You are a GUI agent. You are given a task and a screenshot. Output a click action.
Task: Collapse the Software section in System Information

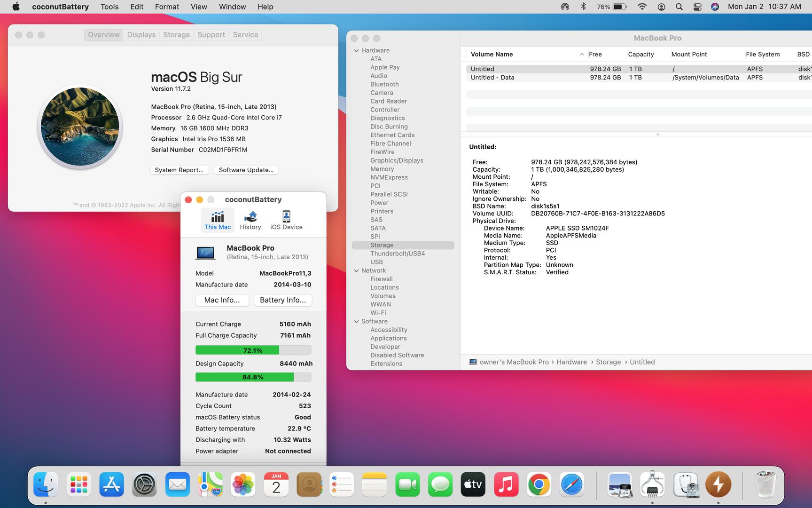[x=356, y=321]
